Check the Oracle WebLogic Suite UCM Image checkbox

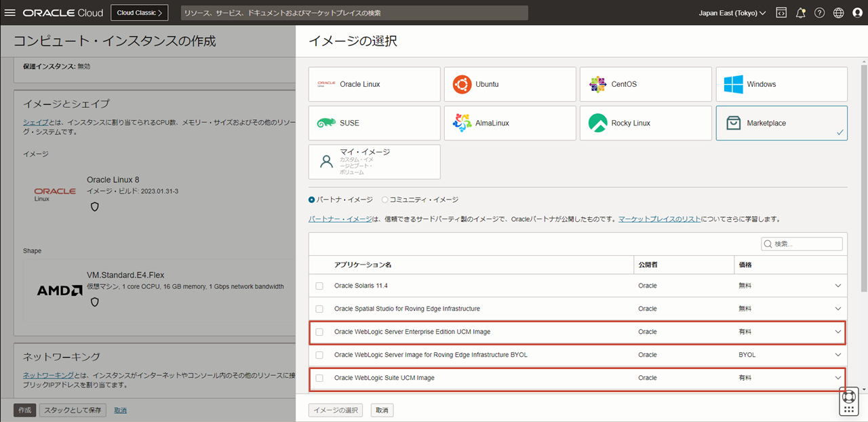click(319, 378)
